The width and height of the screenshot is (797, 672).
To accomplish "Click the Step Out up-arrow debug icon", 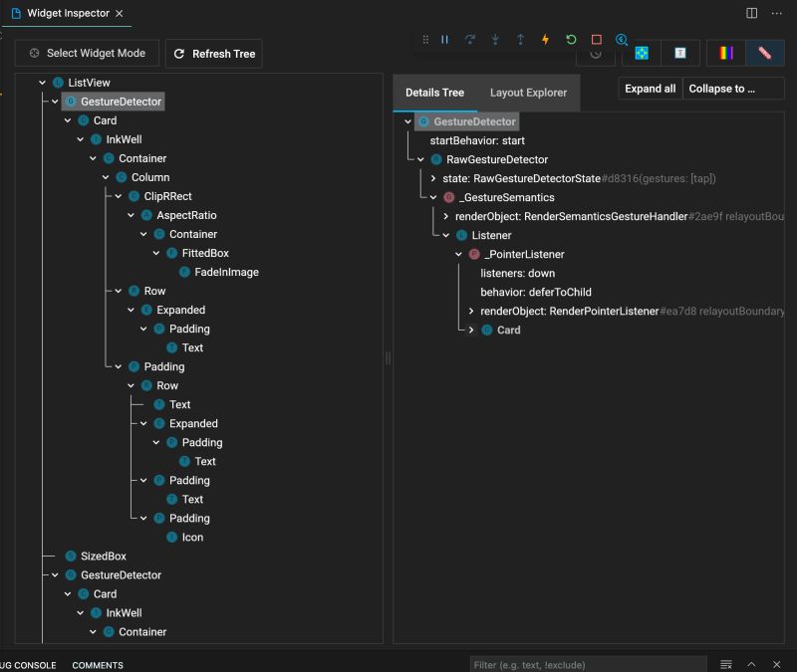I will click(519, 40).
